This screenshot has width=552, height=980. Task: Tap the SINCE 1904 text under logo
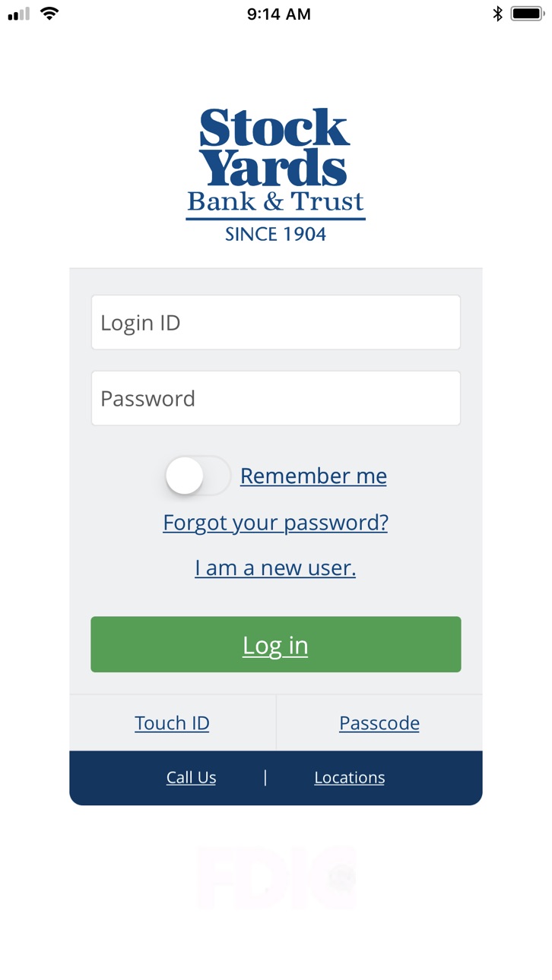click(x=275, y=234)
